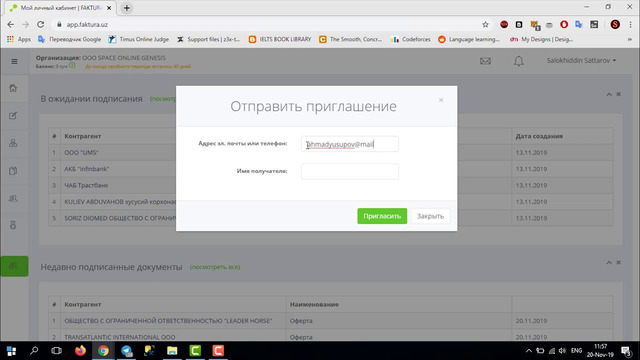Viewport: 640px width, 360px height.
Task: Bookmark this page with star icon
Action: 485,24
